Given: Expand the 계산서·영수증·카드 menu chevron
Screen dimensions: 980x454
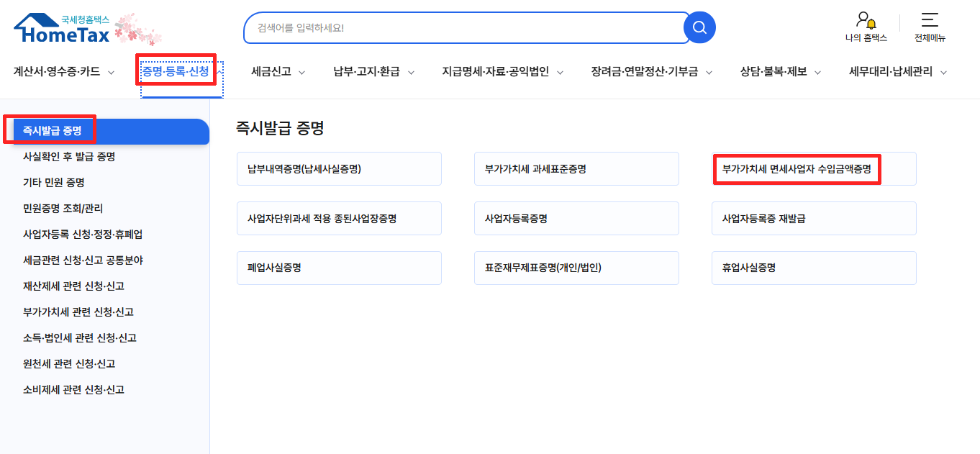Looking at the screenshot, I should click(x=111, y=72).
